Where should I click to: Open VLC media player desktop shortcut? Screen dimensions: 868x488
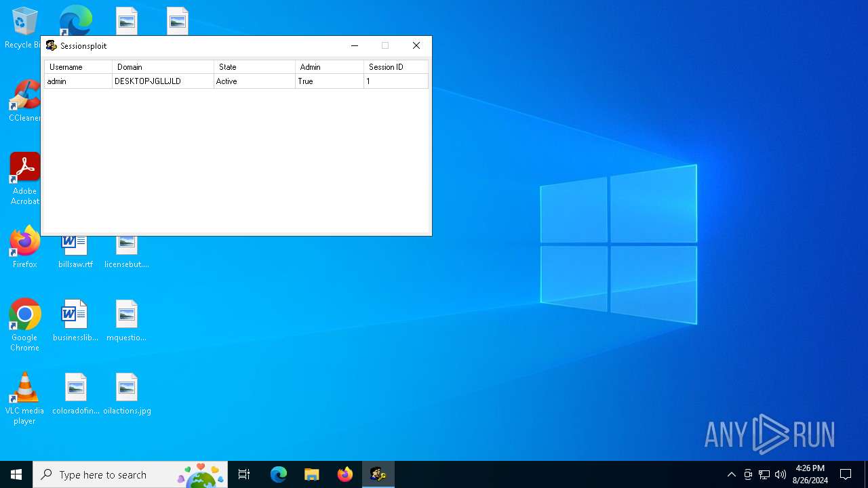24,399
